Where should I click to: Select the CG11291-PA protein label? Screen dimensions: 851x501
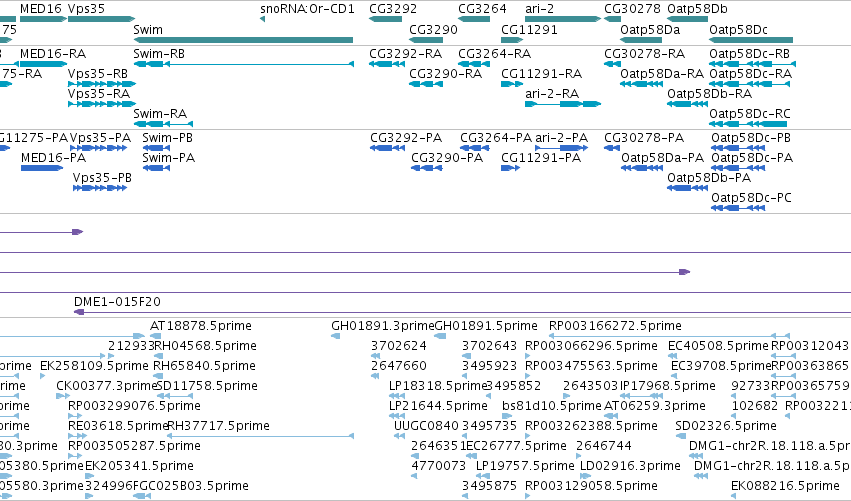[x=541, y=158]
